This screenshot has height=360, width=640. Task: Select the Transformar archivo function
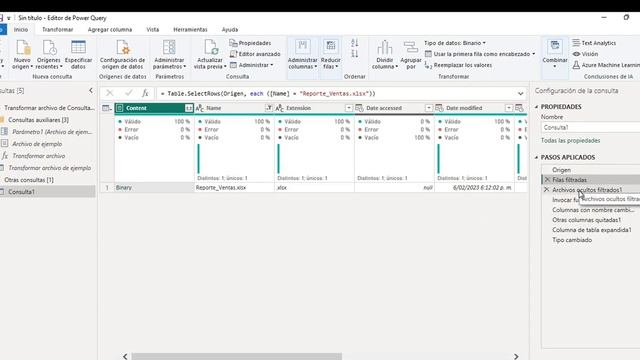click(x=39, y=156)
